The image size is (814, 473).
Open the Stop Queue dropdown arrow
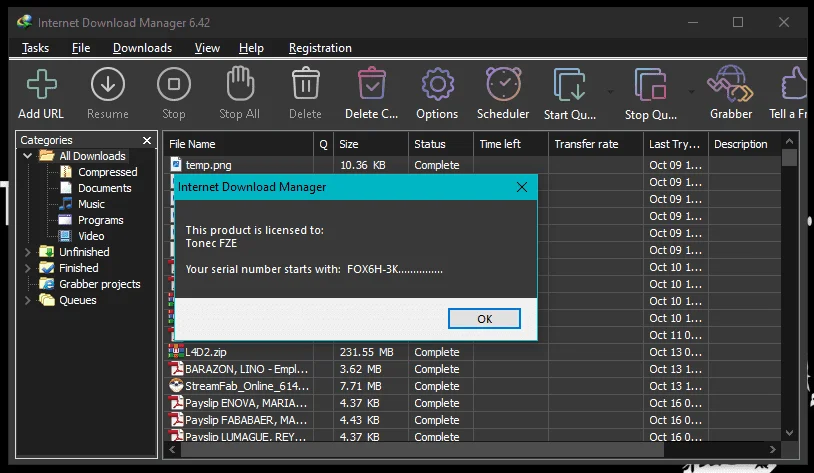[x=691, y=92]
